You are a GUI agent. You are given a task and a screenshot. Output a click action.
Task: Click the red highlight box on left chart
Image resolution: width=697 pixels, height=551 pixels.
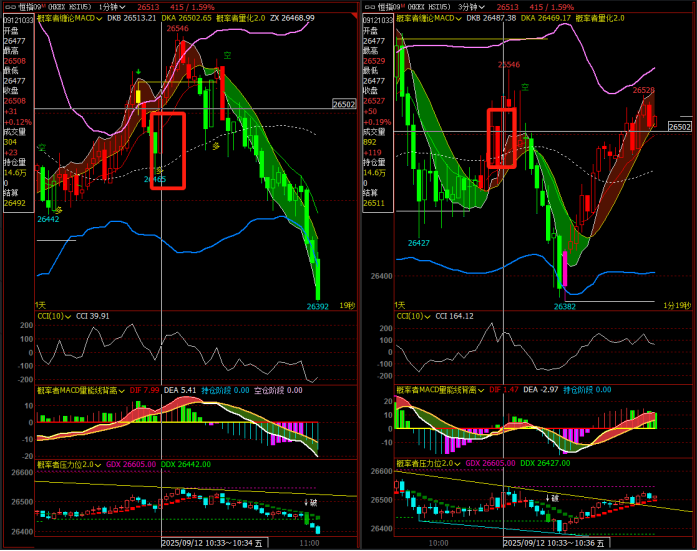(167, 146)
